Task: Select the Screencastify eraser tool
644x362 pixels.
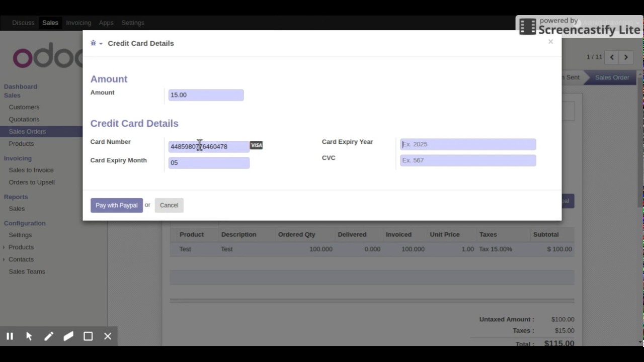Action: [x=68, y=336]
